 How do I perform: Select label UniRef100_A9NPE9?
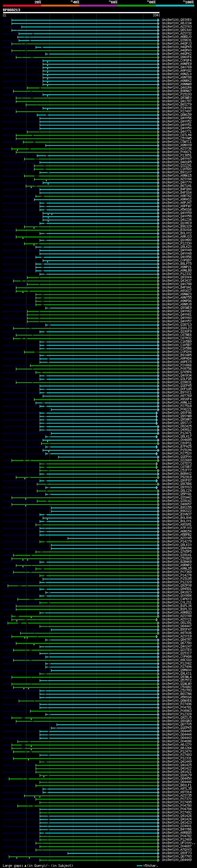(x=176, y=64)
